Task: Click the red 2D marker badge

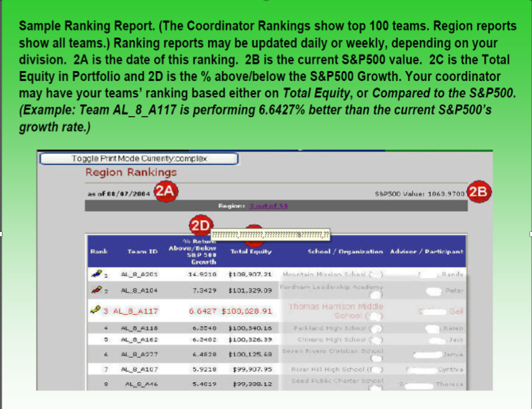Action: click(x=200, y=226)
